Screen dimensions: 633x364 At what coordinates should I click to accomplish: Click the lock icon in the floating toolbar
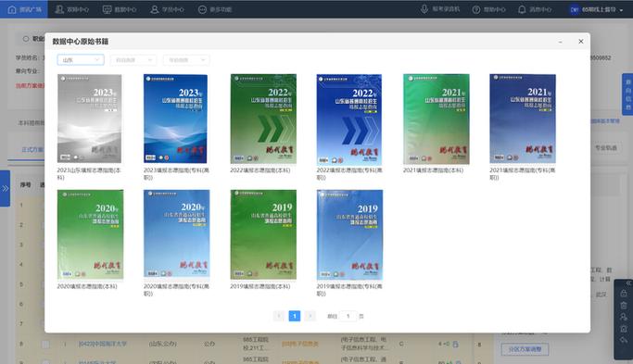[624, 294]
